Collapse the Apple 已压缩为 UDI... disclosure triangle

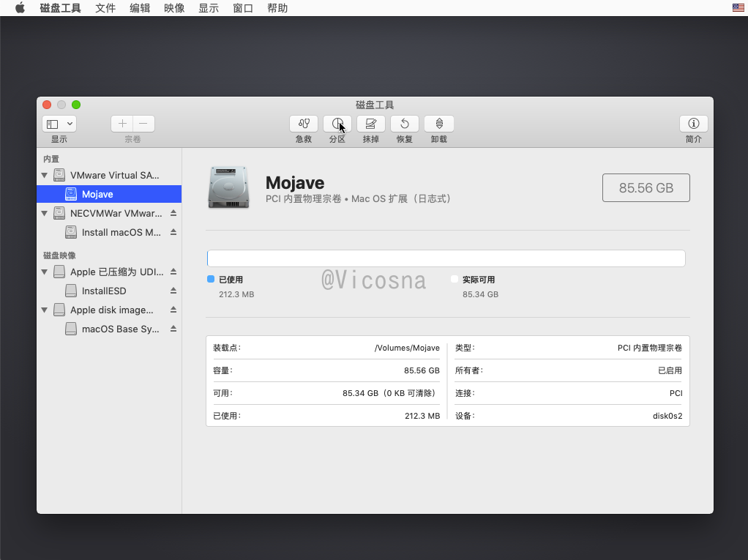[45, 272]
